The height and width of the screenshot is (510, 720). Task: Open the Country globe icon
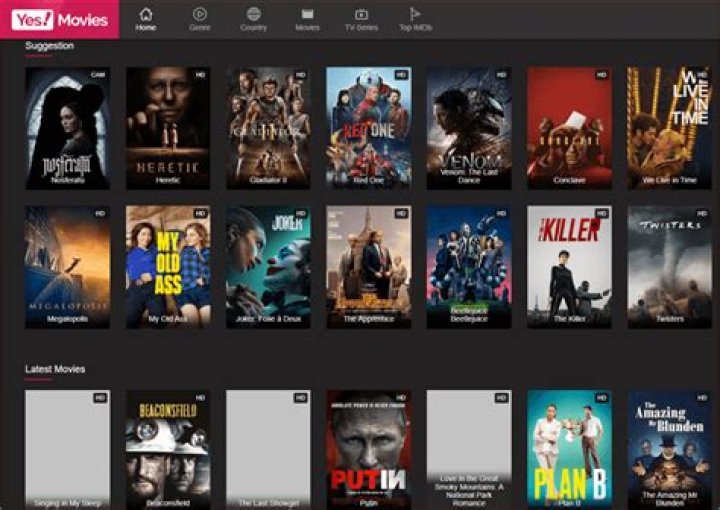(x=253, y=14)
